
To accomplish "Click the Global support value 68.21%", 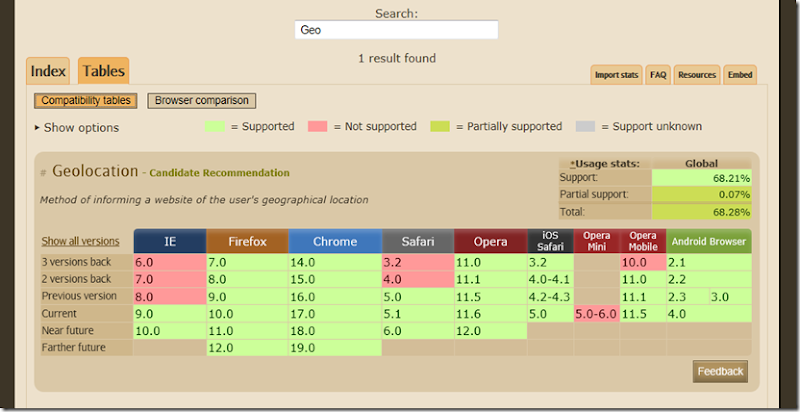I will coord(702,178).
